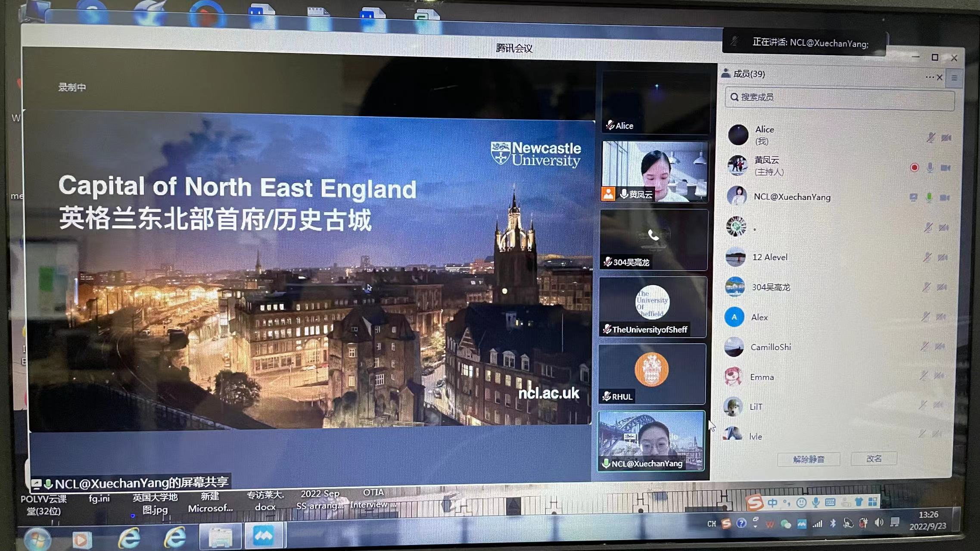Click the TheUniversityofSheff video tile
Screen dimensions: 980x551
point(653,307)
